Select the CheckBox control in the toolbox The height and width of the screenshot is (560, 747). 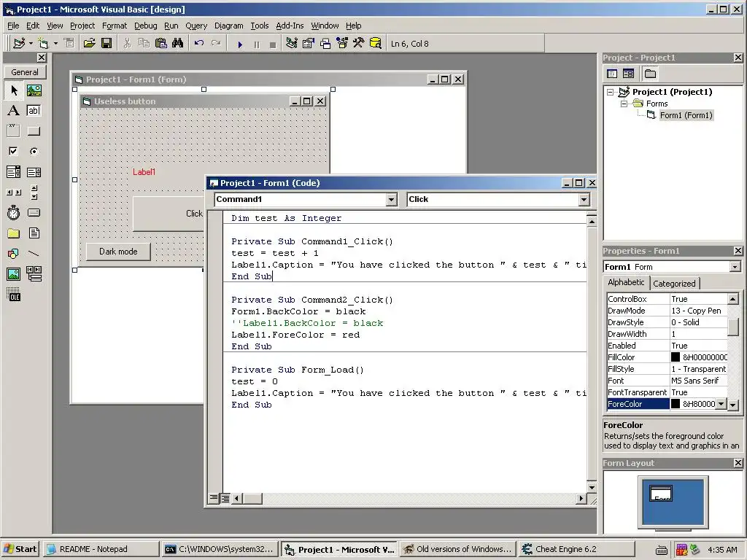pyautogui.click(x=14, y=152)
